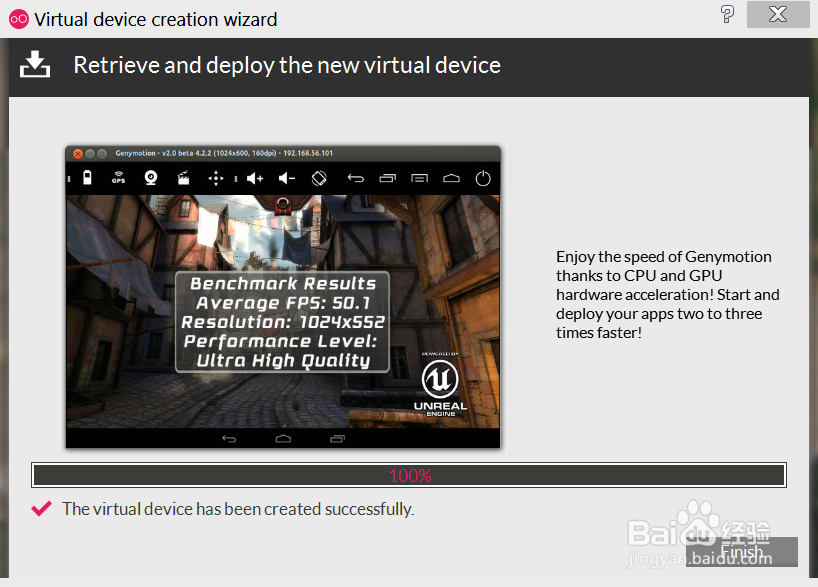Click the 100% progress bar
Screen dimensions: 818x587
click(x=409, y=475)
